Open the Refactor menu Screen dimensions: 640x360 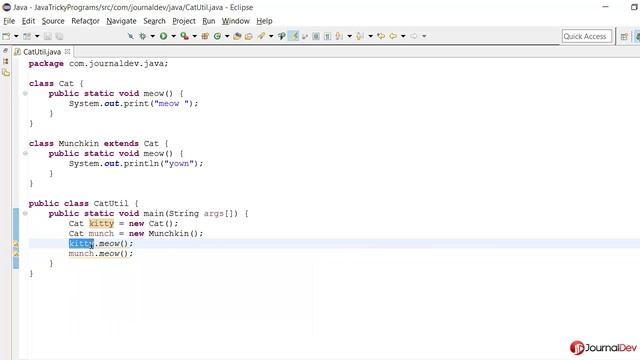coord(85,21)
